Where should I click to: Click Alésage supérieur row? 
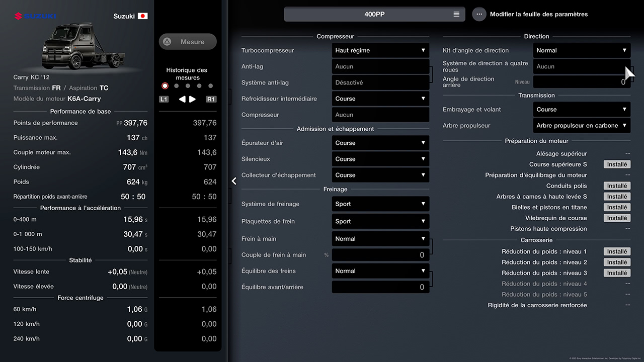[x=536, y=154]
